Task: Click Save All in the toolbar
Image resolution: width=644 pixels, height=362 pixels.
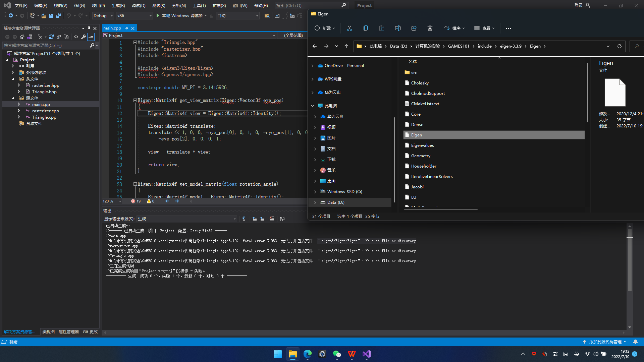Action: (x=59, y=16)
